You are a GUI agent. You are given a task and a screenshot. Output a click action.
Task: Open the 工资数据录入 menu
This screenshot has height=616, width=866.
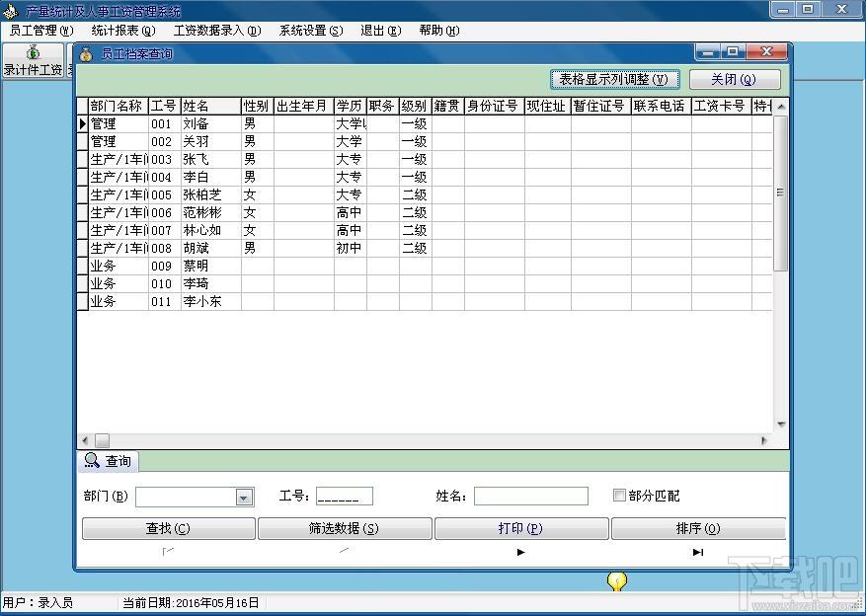(217, 31)
